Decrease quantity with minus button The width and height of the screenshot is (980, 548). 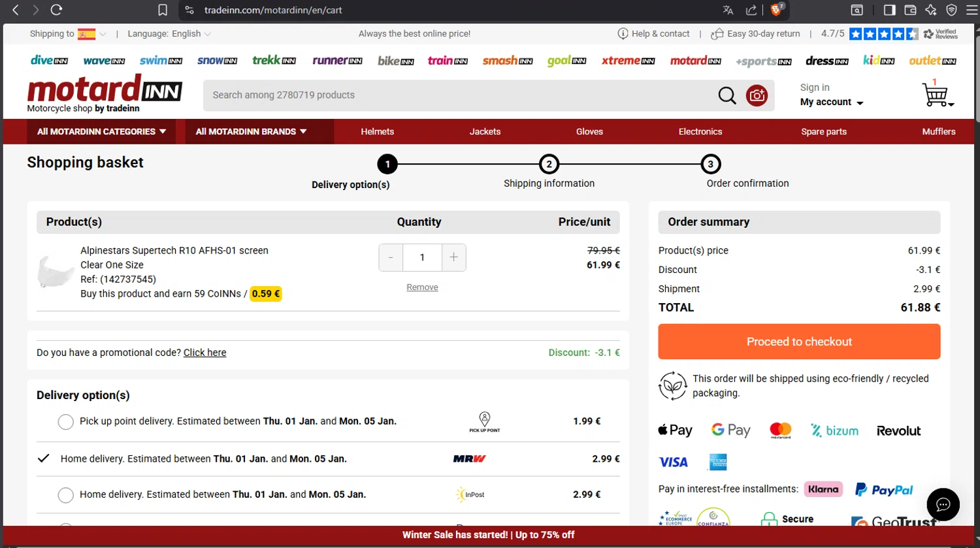click(x=391, y=257)
